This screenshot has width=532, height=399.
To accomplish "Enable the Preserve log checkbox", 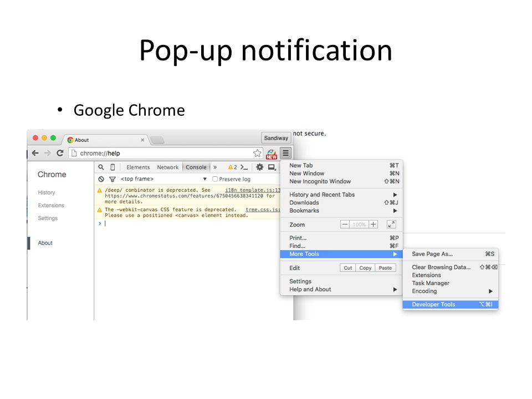I will 215,179.
